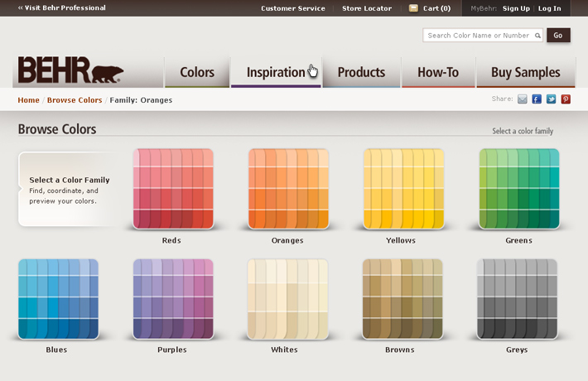The height and width of the screenshot is (381, 588).
Task: Select the Reds color family swatch
Action: click(x=173, y=189)
